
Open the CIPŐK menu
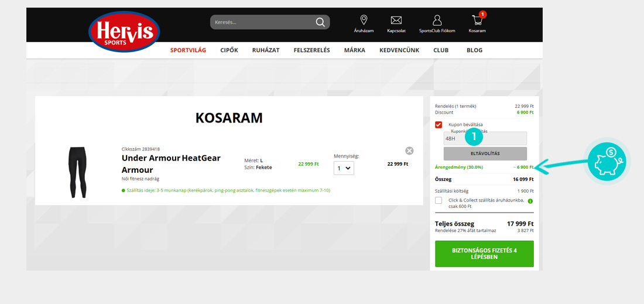click(229, 50)
